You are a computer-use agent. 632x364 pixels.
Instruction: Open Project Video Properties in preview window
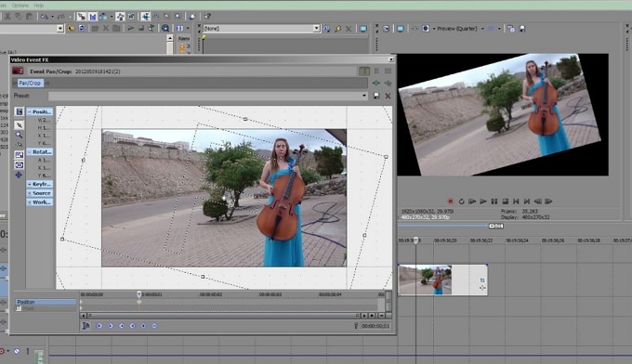point(386,29)
